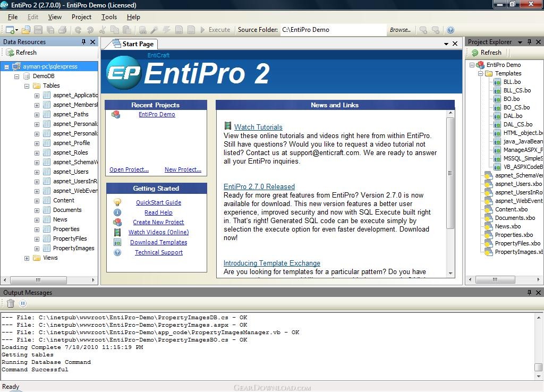Click the New Project... link
Screen dimensions: 544x392
183,169
